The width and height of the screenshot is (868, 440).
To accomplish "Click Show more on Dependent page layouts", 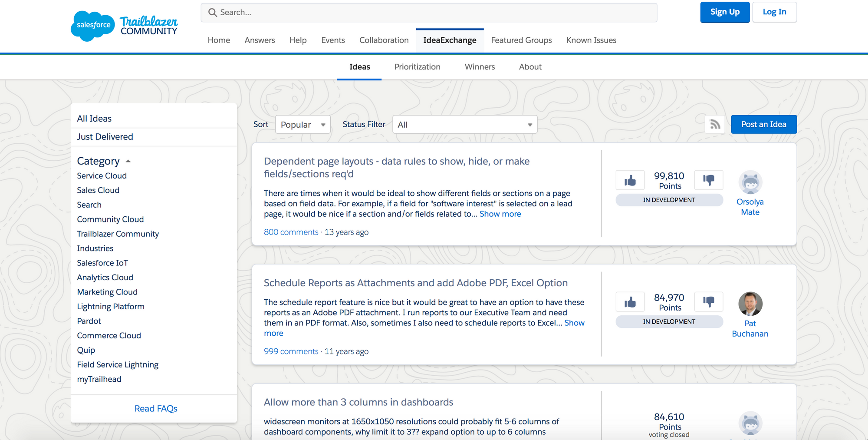I will [x=500, y=214].
